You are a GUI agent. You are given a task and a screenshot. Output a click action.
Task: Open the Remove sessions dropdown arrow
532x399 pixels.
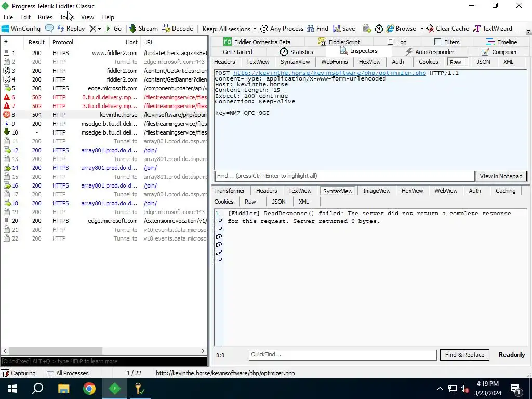pos(99,29)
